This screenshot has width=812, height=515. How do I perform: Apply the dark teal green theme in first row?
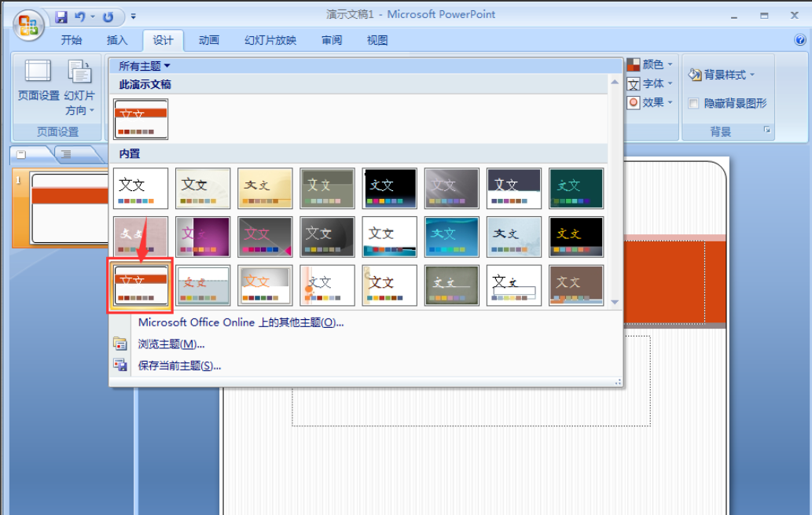point(576,188)
